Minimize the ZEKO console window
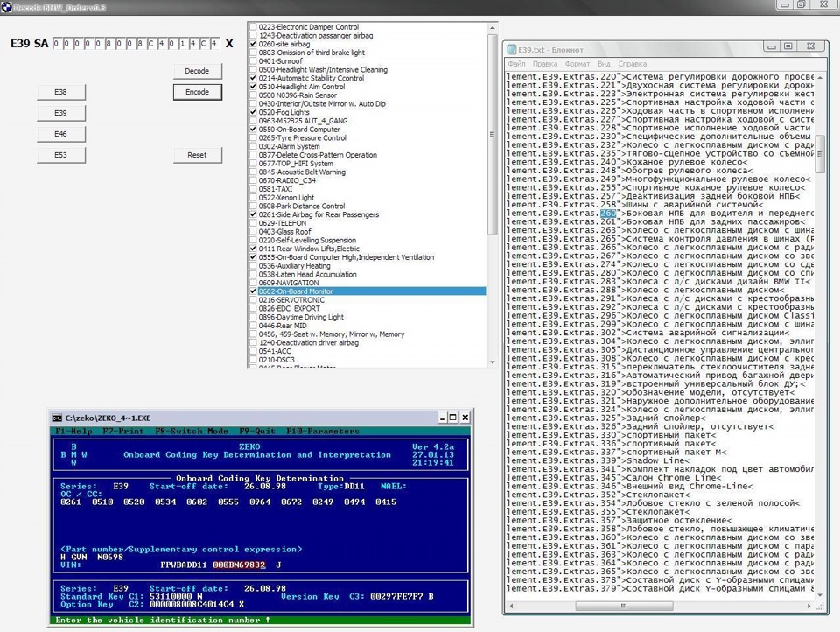The width and height of the screenshot is (840, 632). (443, 418)
